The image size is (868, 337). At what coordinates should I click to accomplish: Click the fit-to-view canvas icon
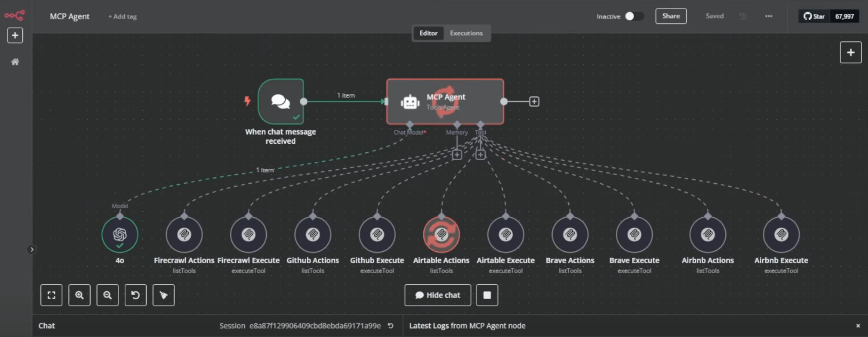[x=51, y=295]
